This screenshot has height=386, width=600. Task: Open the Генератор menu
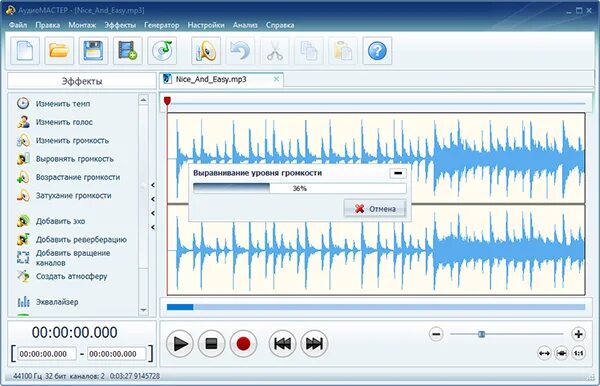coord(161,25)
